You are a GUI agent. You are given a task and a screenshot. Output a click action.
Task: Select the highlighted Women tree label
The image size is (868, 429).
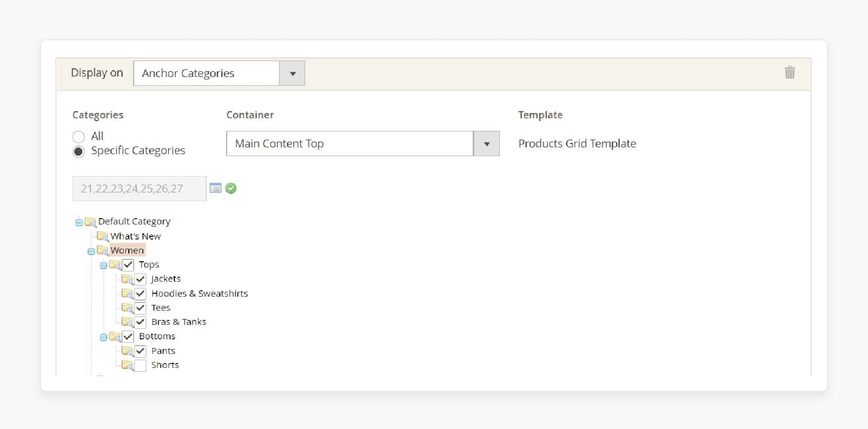point(127,250)
